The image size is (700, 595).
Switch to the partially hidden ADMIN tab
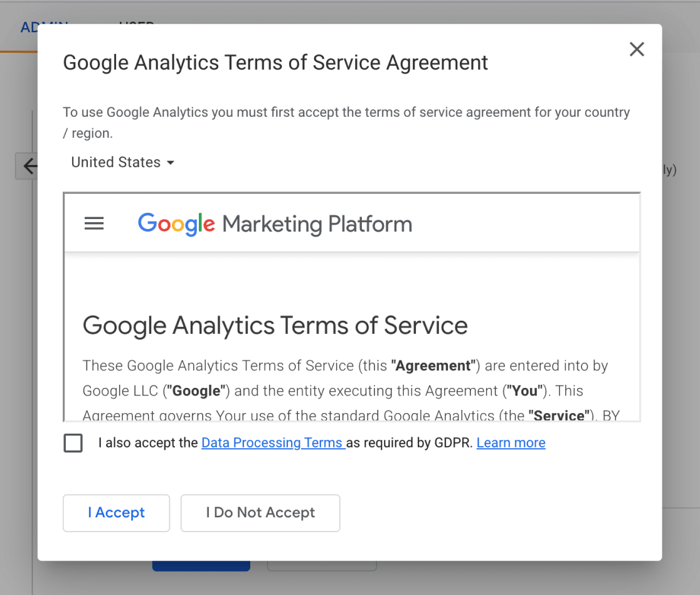point(28,25)
